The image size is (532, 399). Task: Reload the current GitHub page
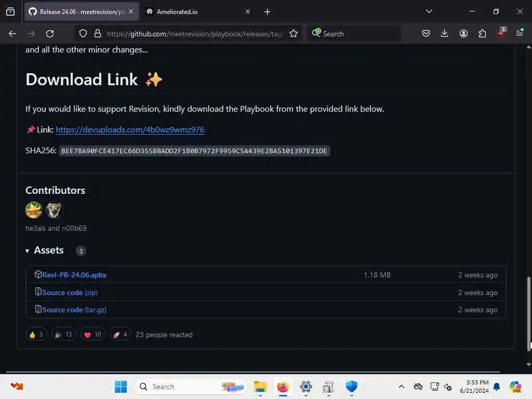point(50,34)
